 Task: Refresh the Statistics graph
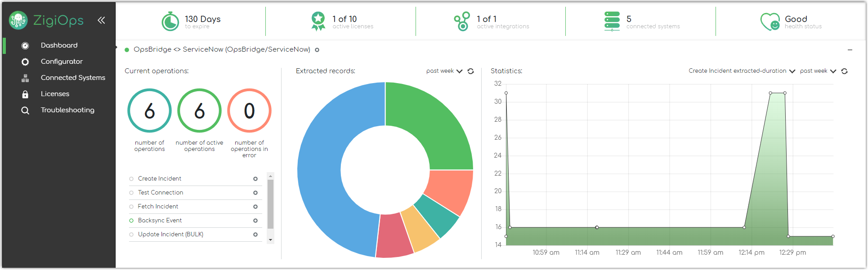(x=845, y=71)
